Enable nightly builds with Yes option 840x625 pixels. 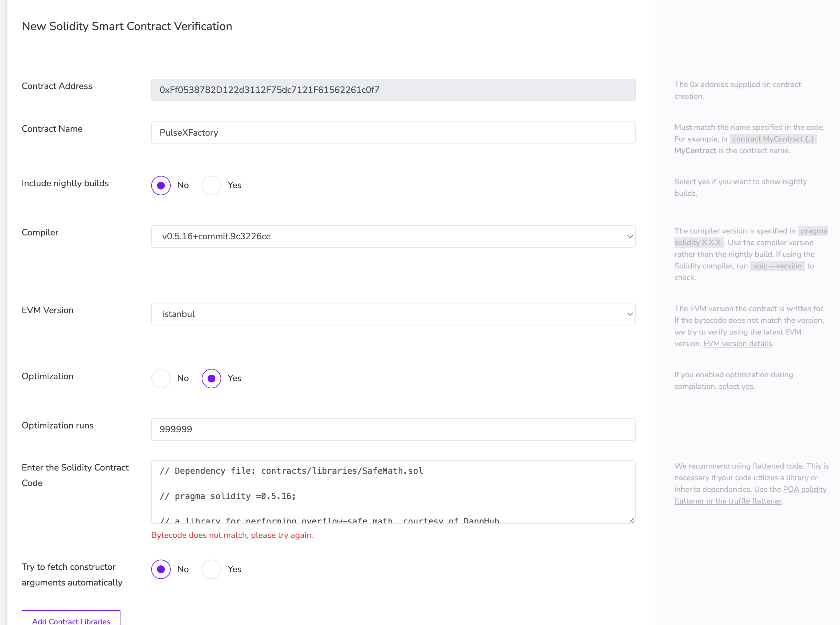pos(211,185)
